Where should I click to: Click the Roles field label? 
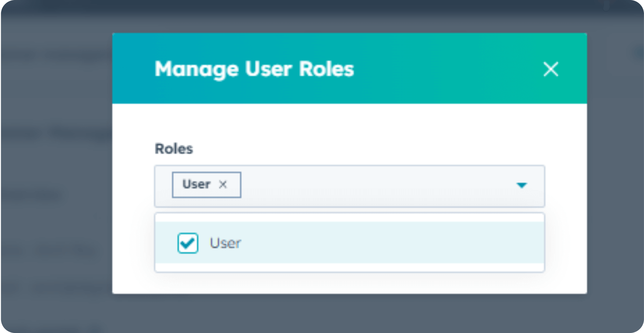[x=174, y=149]
